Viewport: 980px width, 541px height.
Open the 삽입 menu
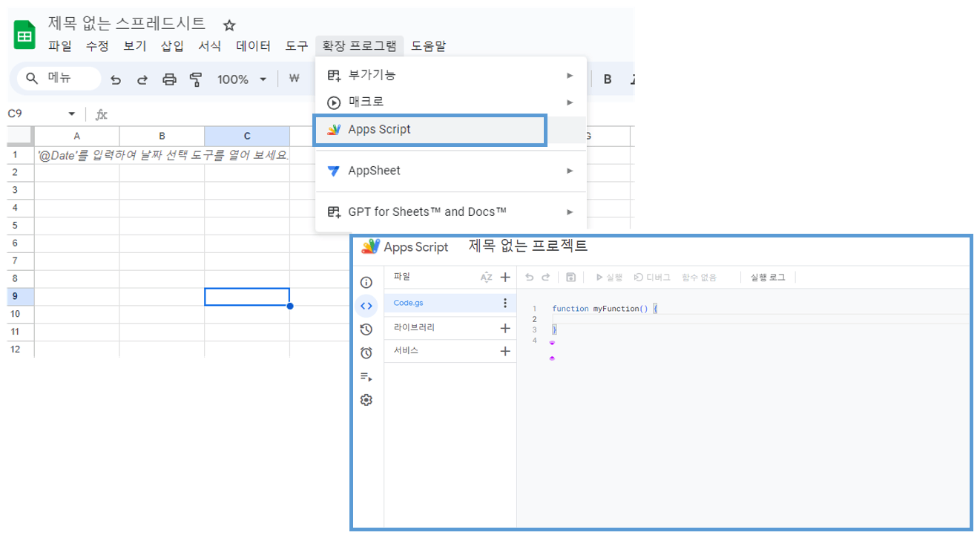click(173, 46)
